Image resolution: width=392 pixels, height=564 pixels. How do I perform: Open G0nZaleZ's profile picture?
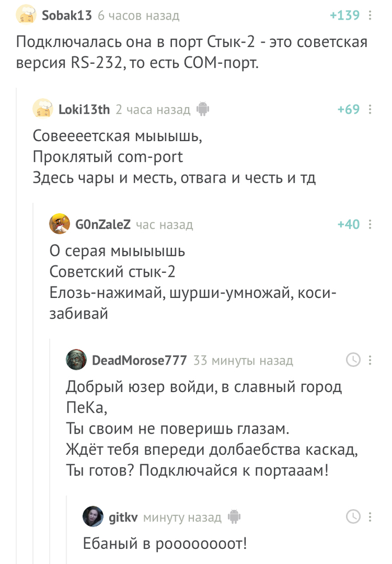(x=60, y=225)
